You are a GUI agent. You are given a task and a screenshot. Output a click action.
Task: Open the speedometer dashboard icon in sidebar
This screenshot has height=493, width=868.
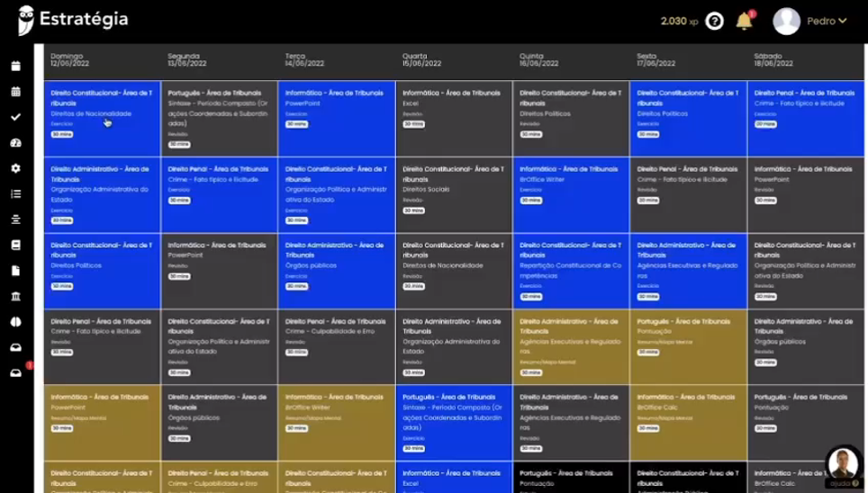15,143
